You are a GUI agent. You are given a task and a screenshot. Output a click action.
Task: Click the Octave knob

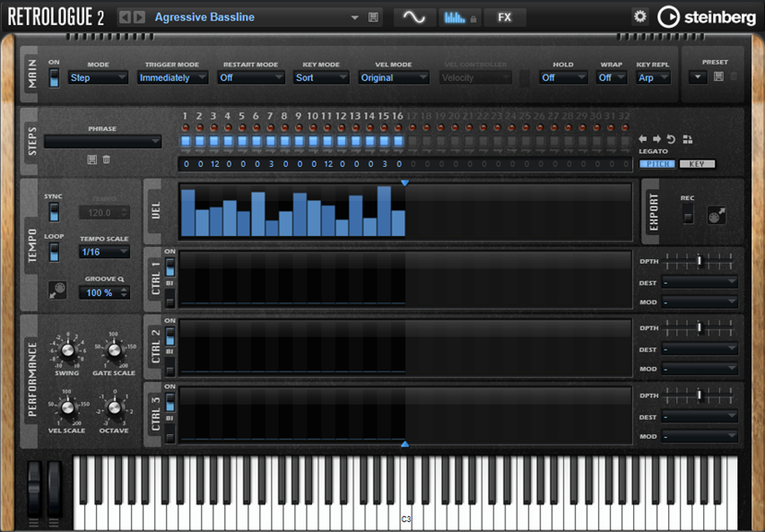click(x=114, y=408)
